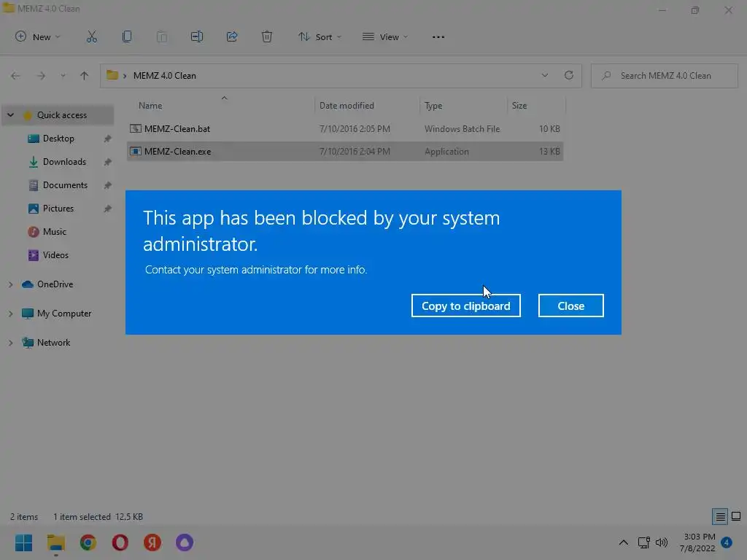Image resolution: width=747 pixels, height=560 pixels.
Task: Sort by the Type column header
Action: (433, 106)
